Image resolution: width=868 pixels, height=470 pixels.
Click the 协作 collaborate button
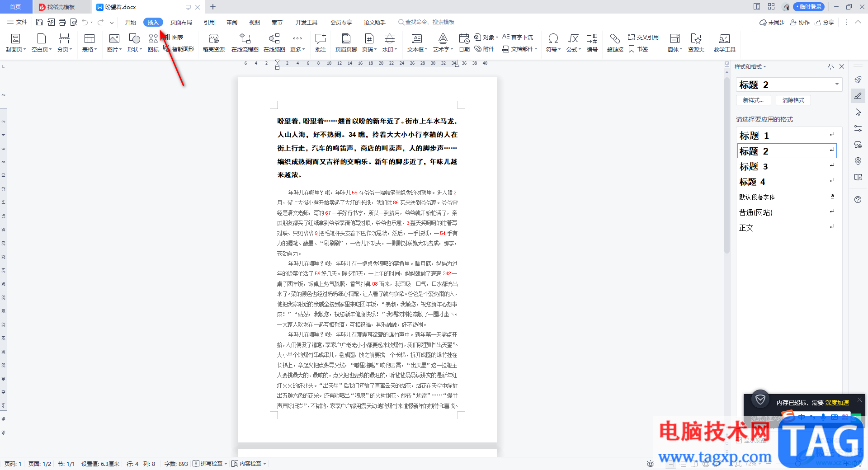click(800, 22)
